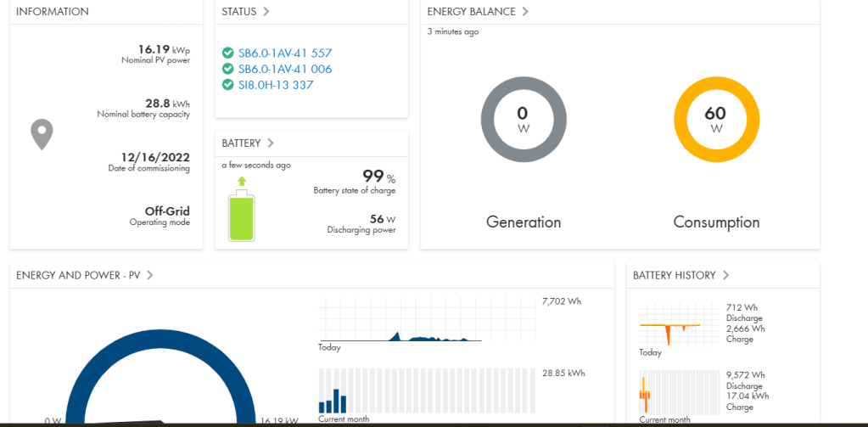Viewport: 868px width, 427px height.
Task: Open the SB6.0-1AV-41 557 device link
Action: click(x=284, y=53)
